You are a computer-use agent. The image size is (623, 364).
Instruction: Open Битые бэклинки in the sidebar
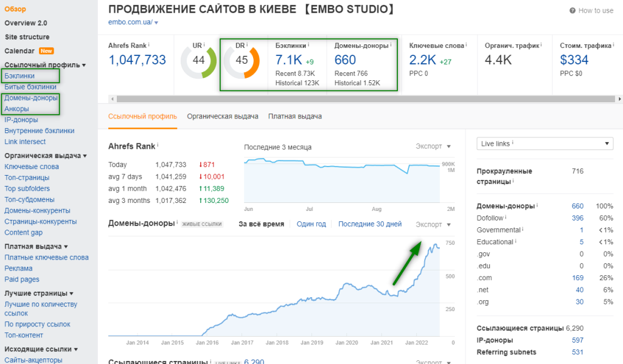(30, 87)
